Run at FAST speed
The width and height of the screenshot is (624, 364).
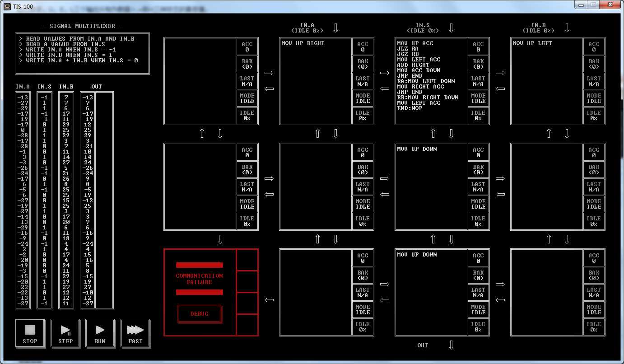pos(135,333)
